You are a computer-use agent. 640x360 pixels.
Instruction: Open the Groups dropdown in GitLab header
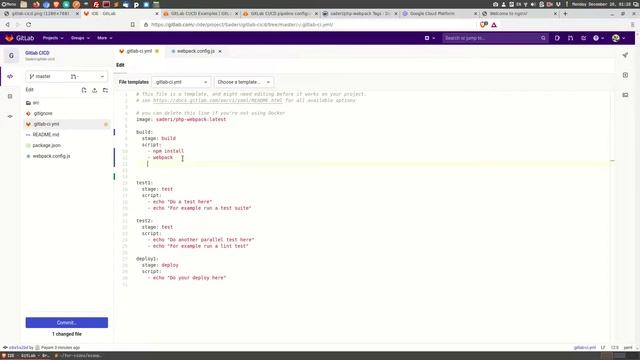(x=80, y=38)
